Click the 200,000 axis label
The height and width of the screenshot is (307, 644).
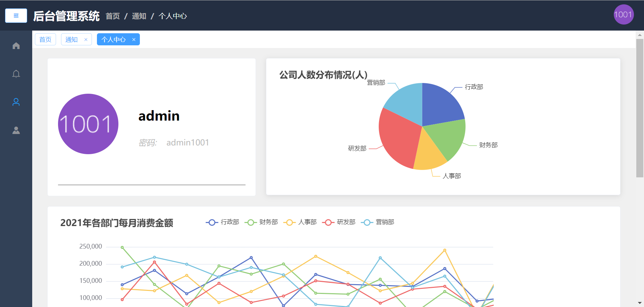click(91, 264)
